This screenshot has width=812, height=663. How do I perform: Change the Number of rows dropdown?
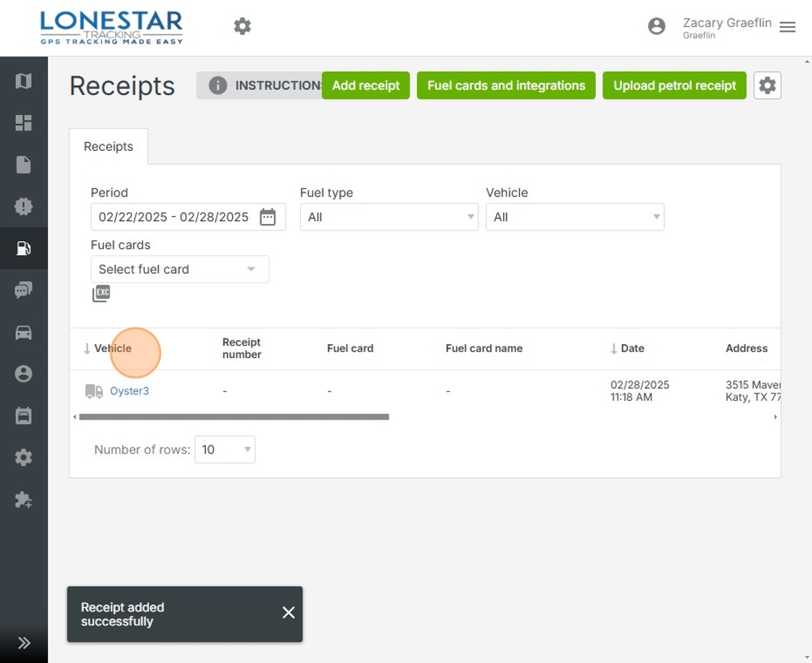coord(225,449)
